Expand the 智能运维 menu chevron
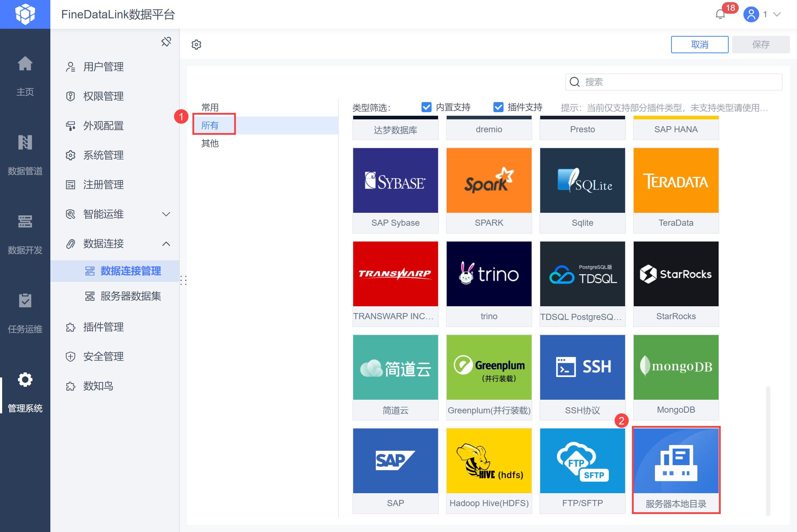The width and height of the screenshot is (797, 532). point(166,214)
